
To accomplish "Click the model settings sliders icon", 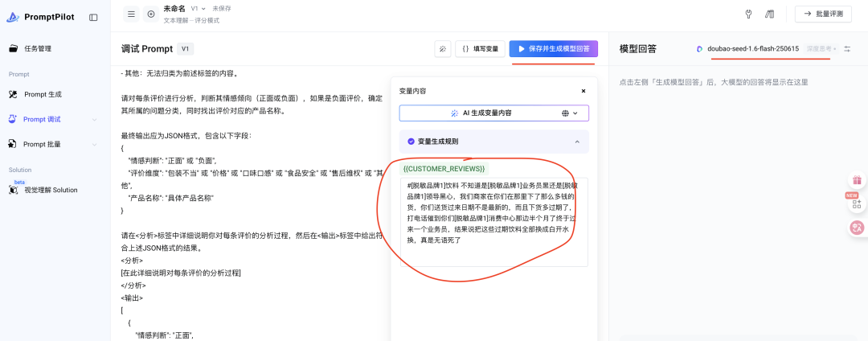I will click(847, 49).
